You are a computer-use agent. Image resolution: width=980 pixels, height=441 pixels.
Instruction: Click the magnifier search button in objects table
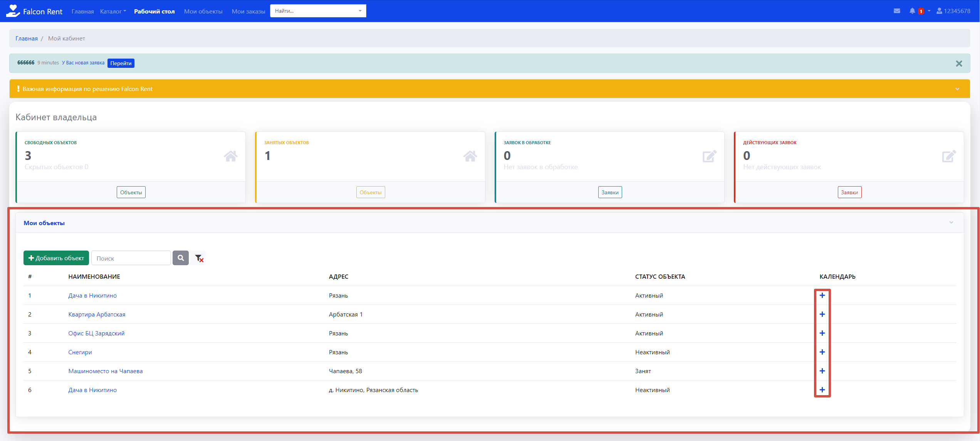coord(180,258)
